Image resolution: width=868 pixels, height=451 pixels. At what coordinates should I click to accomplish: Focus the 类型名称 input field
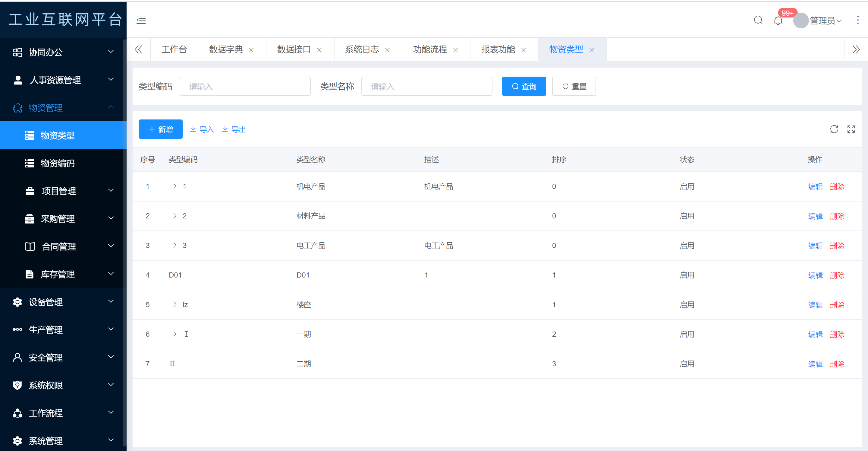(426, 86)
